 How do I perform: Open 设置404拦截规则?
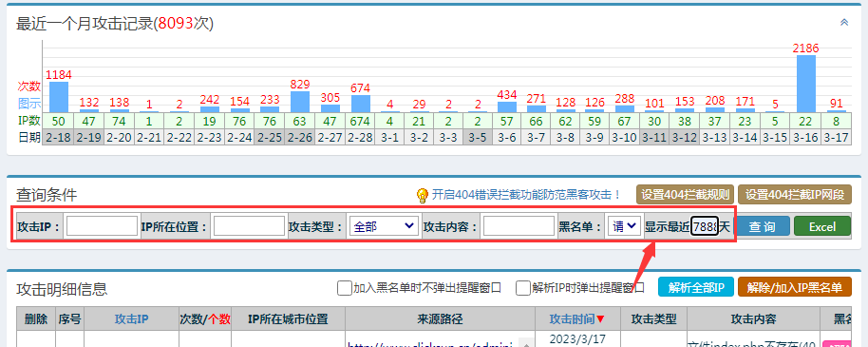(x=686, y=195)
